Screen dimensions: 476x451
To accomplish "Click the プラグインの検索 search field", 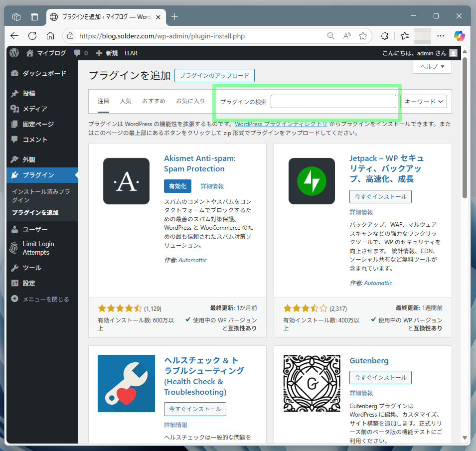I will click(x=333, y=102).
